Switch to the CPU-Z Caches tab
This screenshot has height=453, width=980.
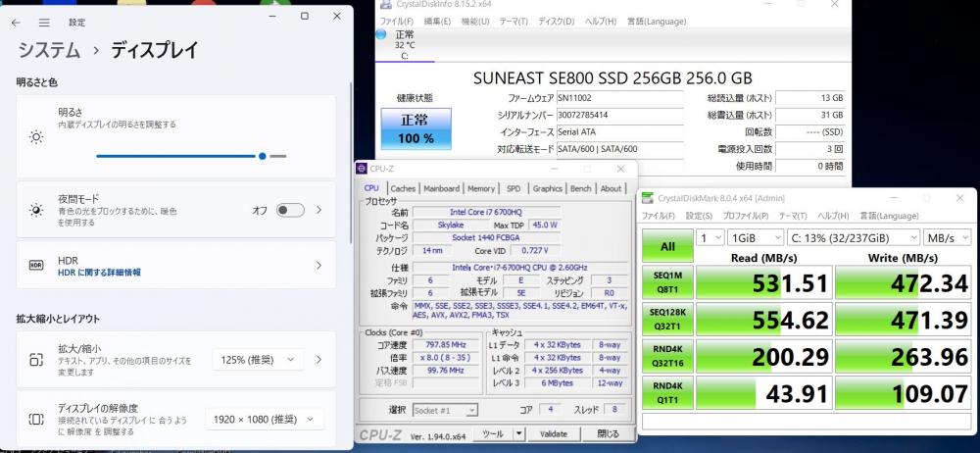(x=403, y=188)
